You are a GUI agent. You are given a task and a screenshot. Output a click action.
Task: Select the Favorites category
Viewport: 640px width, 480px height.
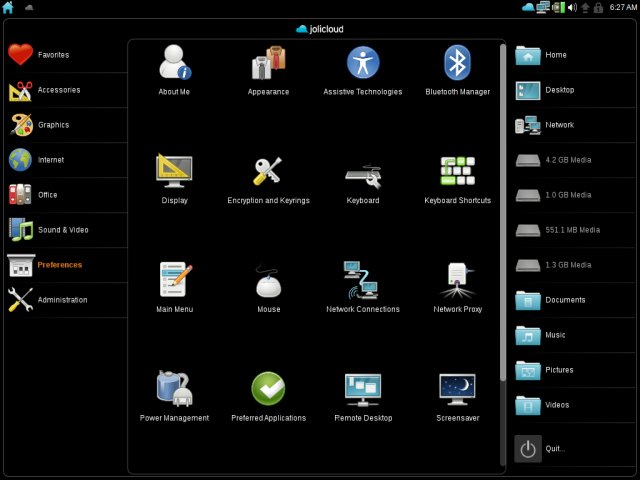[x=54, y=55]
